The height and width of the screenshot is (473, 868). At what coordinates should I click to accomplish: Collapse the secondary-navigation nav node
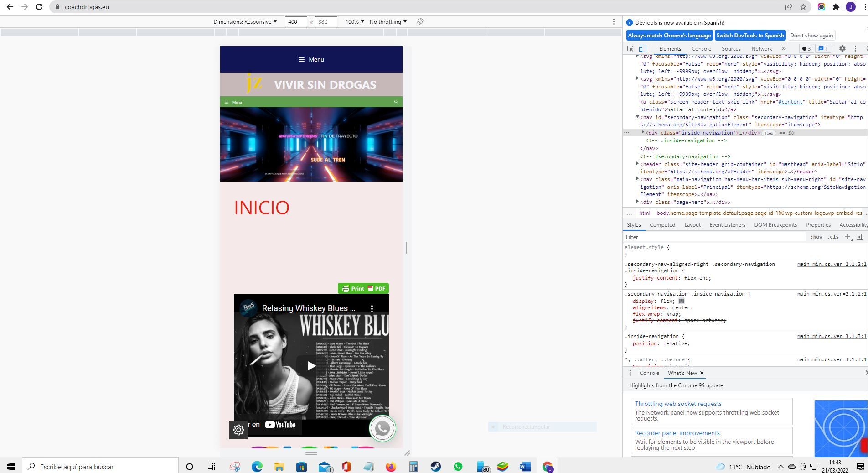pyautogui.click(x=637, y=117)
